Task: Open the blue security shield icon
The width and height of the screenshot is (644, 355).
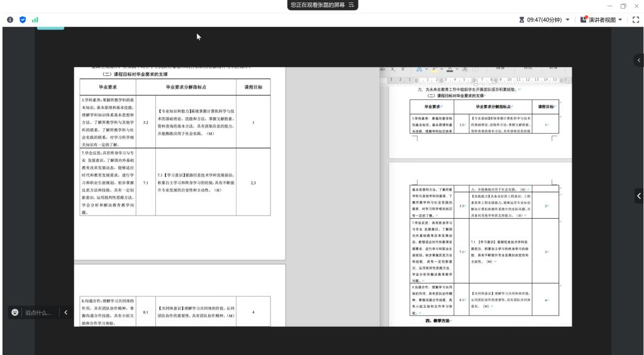Action: point(23,19)
